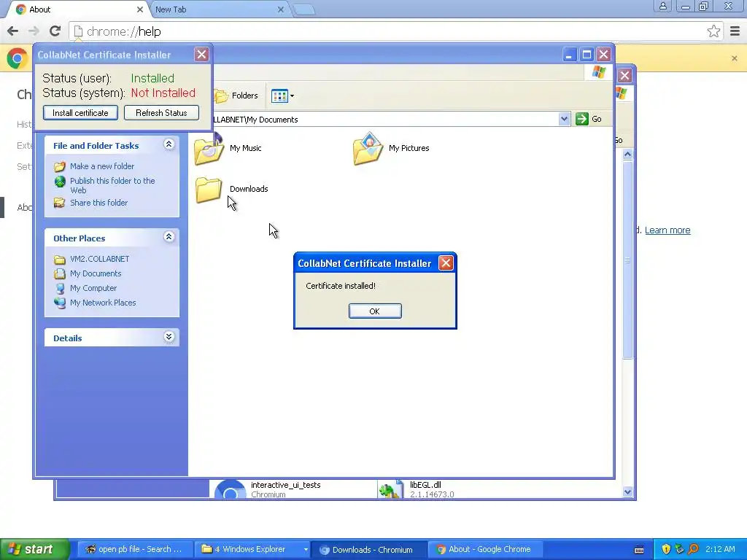Switch to the New Tab tab
The width and height of the screenshot is (747, 560).
[220, 9]
